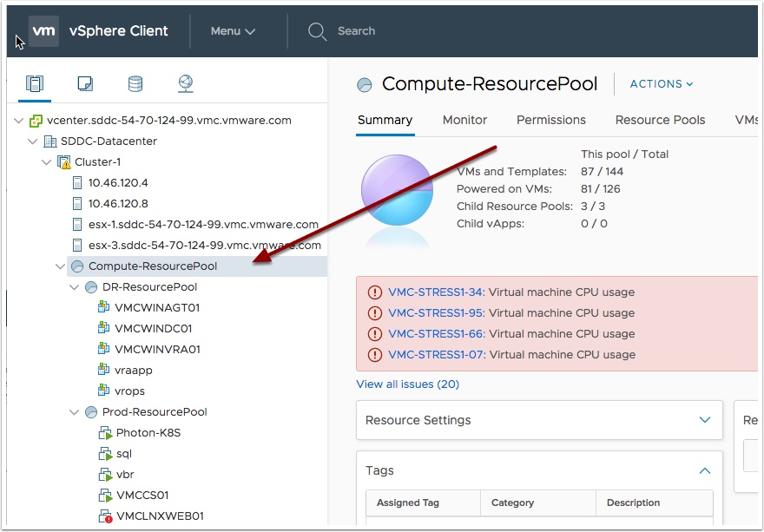This screenshot has height=532, width=764.
Task: Click the SDDC-Datacenter icon
Action: (x=49, y=141)
